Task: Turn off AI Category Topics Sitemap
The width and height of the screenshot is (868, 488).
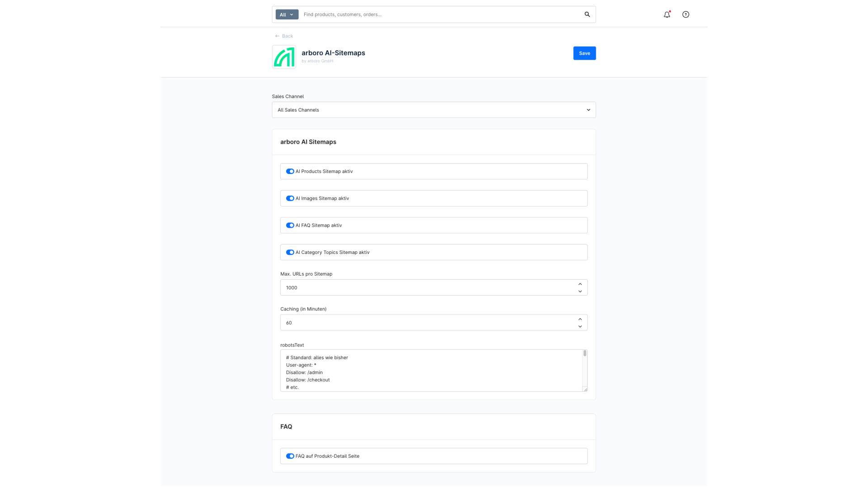Action: tap(290, 253)
